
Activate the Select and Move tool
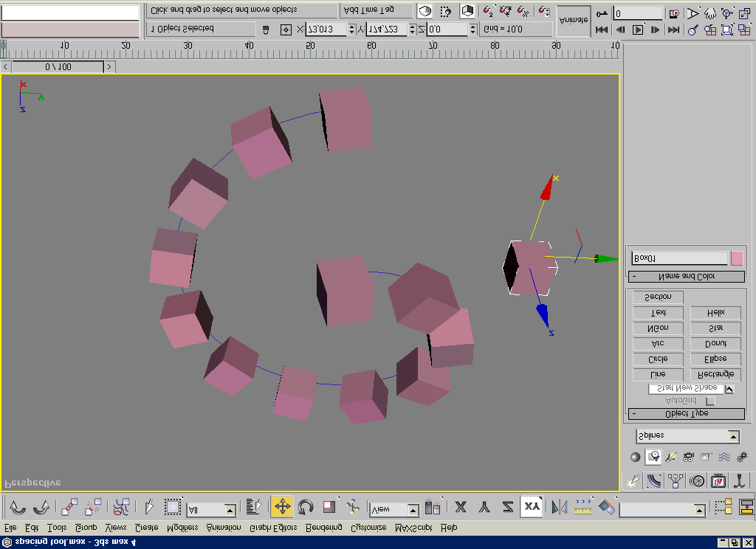click(282, 507)
